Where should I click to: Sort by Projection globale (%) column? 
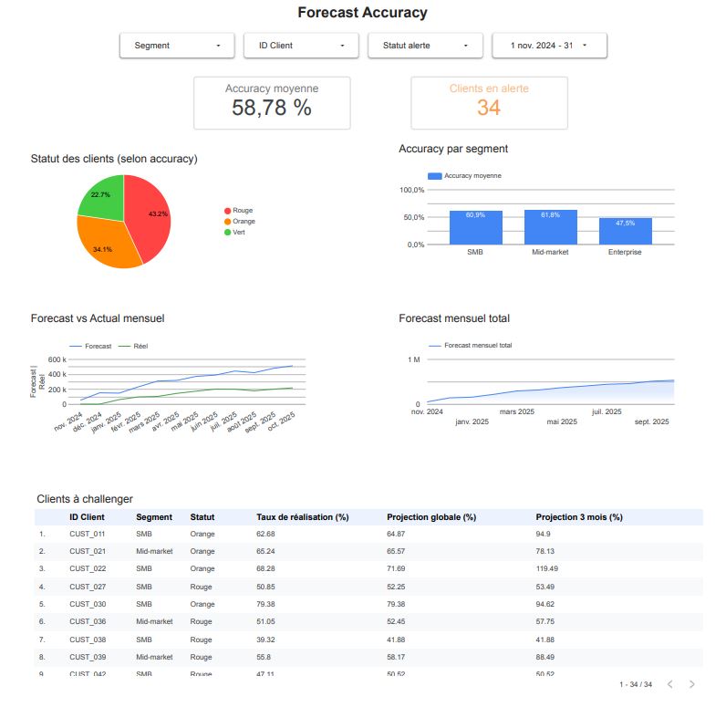click(x=431, y=517)
